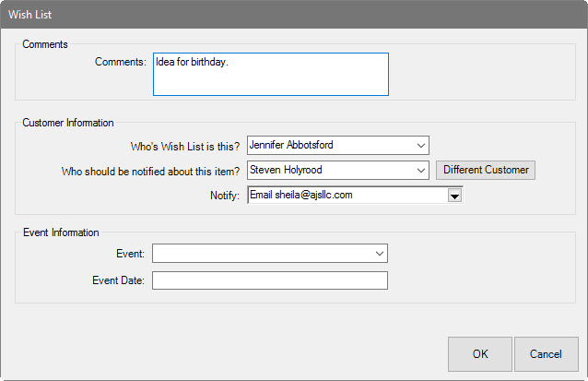Focus the Event Date input field
Viewport: 588px width, 381px height.
270,280
